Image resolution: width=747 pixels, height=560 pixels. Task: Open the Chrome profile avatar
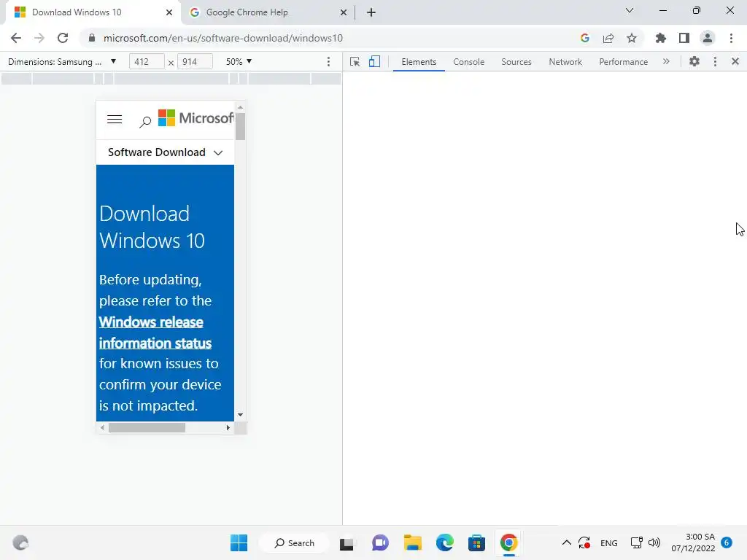(708, 38)
